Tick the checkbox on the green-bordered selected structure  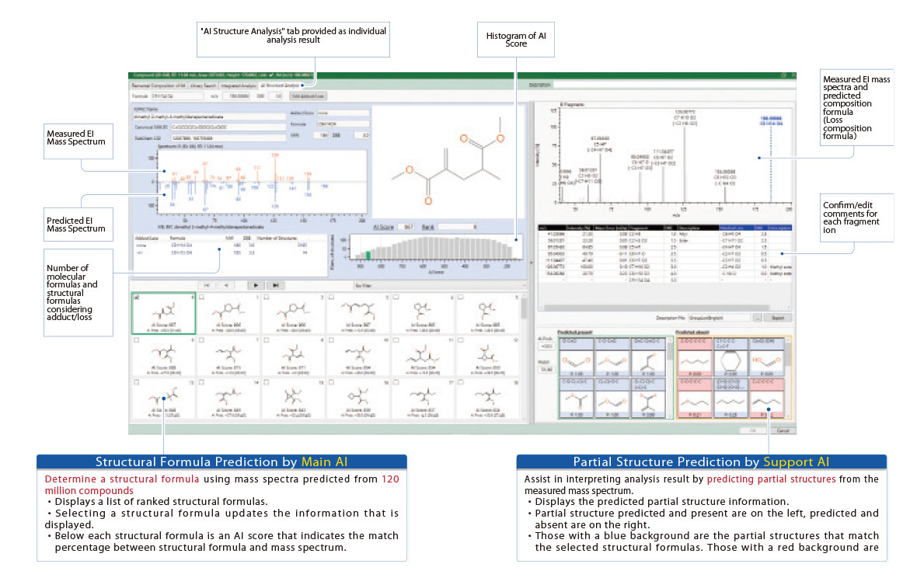(x=137, y=298)
